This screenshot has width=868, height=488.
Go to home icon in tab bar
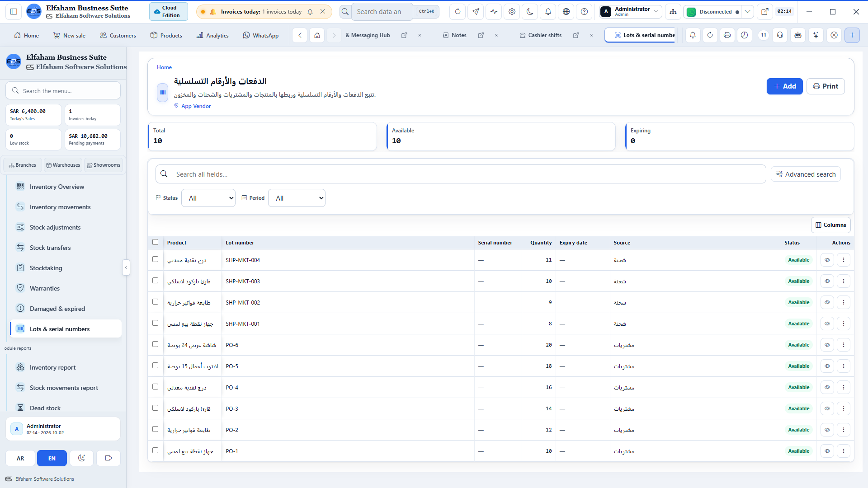point(317,35)
